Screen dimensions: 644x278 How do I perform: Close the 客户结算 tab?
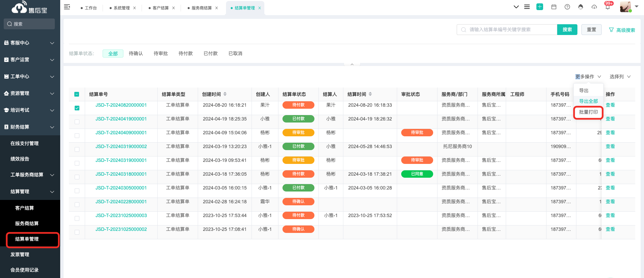tap(174, 8)
